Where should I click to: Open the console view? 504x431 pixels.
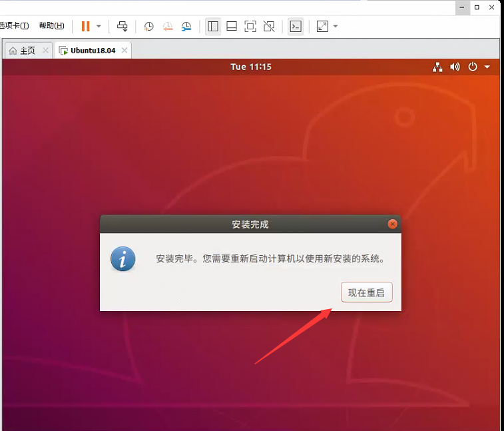pos(296,27)
